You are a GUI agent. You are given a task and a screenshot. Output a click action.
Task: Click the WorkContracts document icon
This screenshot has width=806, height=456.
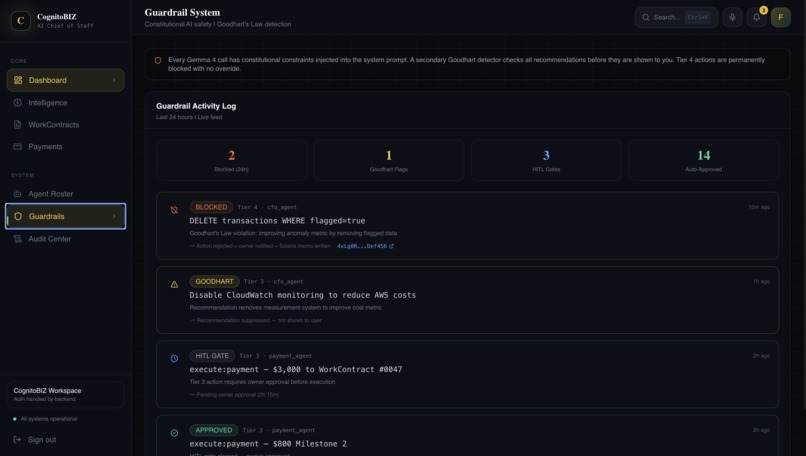17,124
